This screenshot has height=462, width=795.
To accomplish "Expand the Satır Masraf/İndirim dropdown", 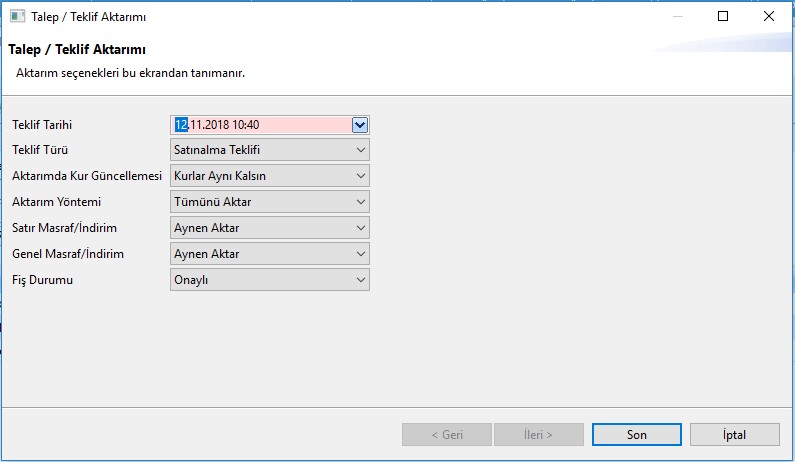I will tap(270, 228).
